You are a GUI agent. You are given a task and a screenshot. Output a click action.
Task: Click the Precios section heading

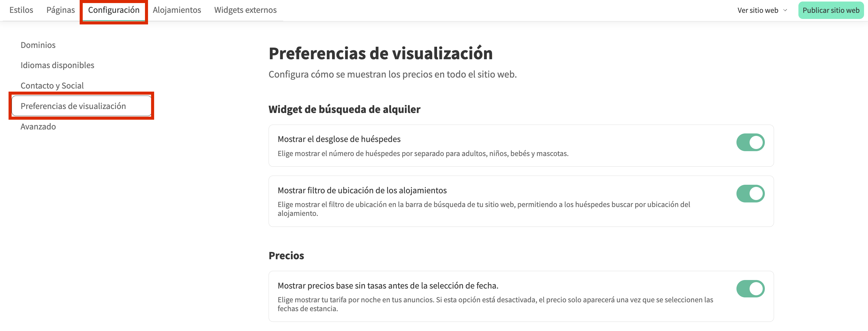(286, 256)
